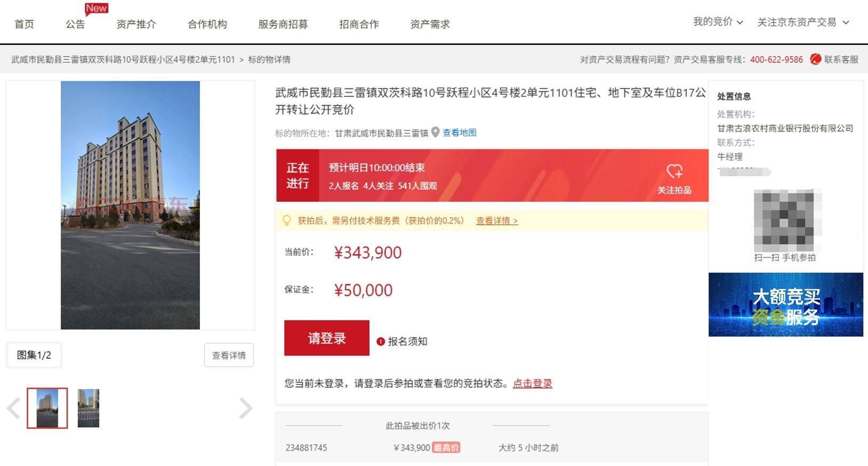The width and height of the screenshot is (868, 466).
Task: Call the hotline number 400-622-9586
Action: click(x=776, y=59)
